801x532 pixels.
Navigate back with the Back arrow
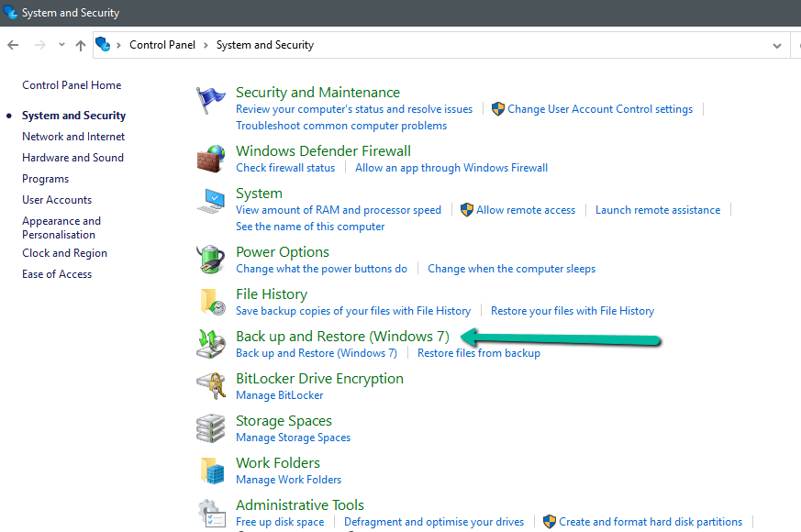click(x=14, y=45)
